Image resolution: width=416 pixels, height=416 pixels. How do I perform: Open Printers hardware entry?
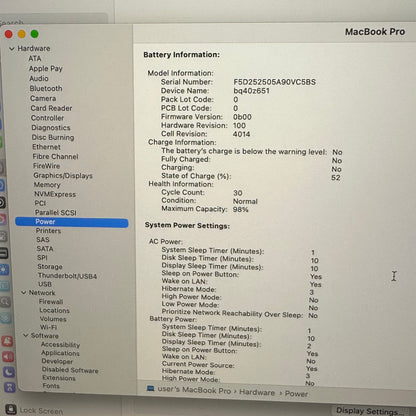pyautogui.click(x=48, y=231)
